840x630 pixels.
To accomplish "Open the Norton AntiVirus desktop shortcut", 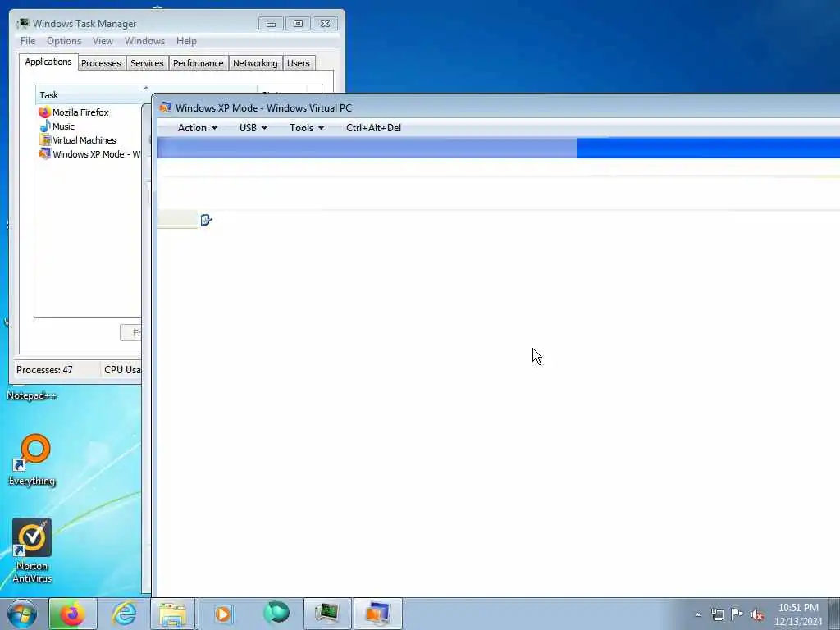I will pyautogui.click(x=32, y=550).
